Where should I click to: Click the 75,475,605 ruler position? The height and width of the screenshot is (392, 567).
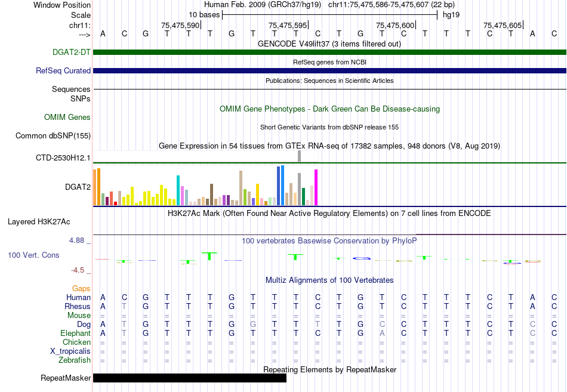pyautogui.click(x=503, y=25)
